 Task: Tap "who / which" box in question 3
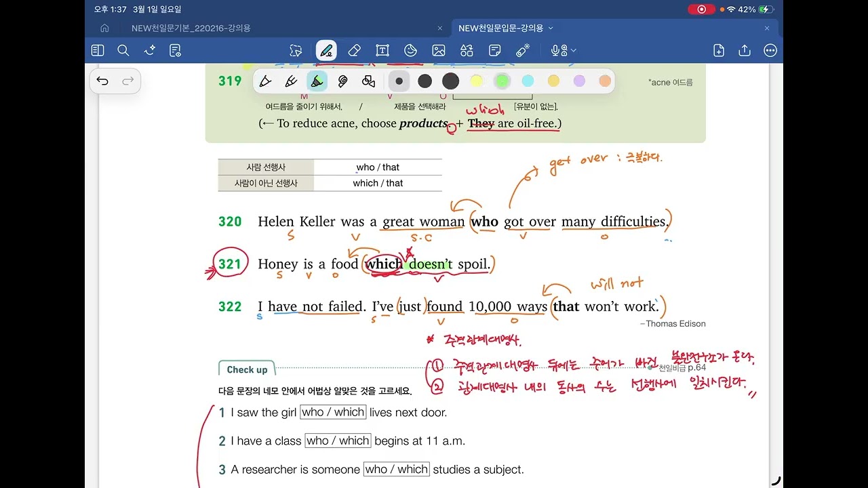[x=397, y=469]
